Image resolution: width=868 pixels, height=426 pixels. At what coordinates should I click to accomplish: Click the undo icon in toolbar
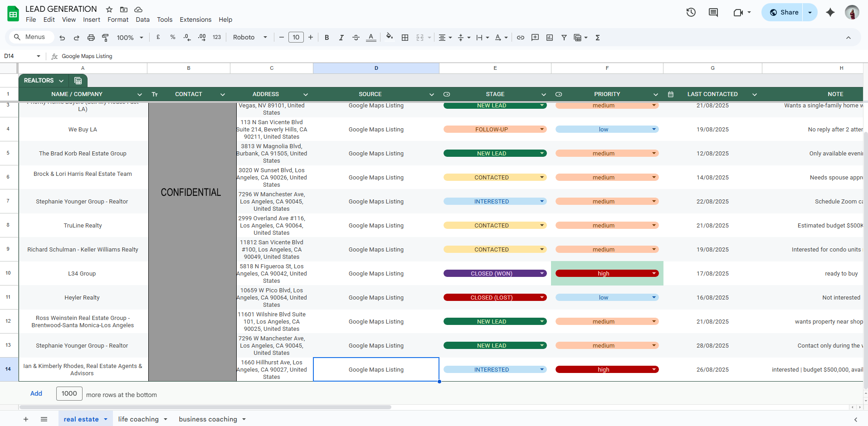coord(62,38)
